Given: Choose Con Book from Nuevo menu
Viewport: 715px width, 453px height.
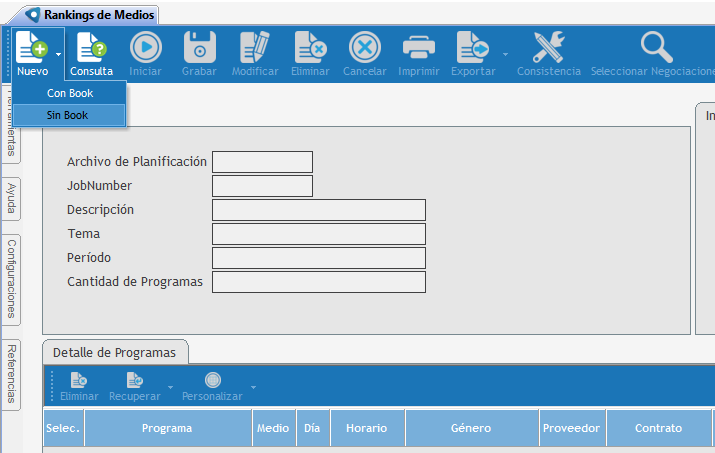Looking at the screenshot, I should [x=69, y=93].
